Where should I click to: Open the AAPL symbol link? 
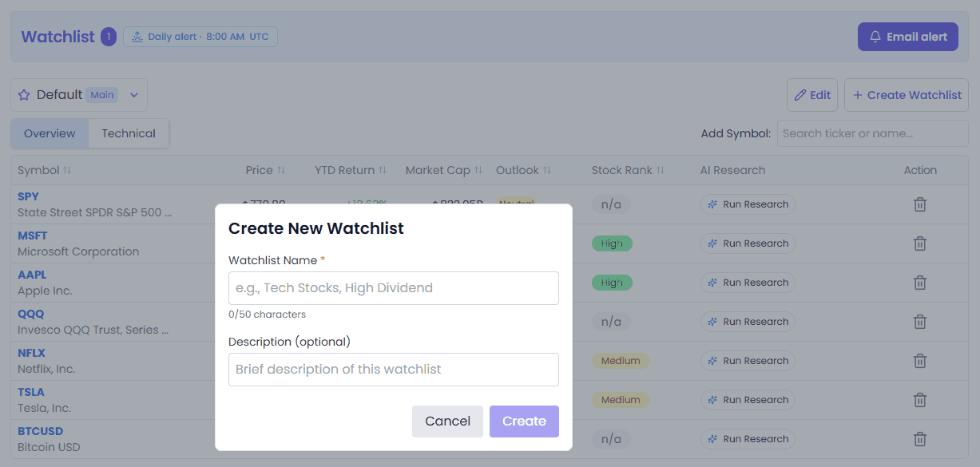pos(32,275)
